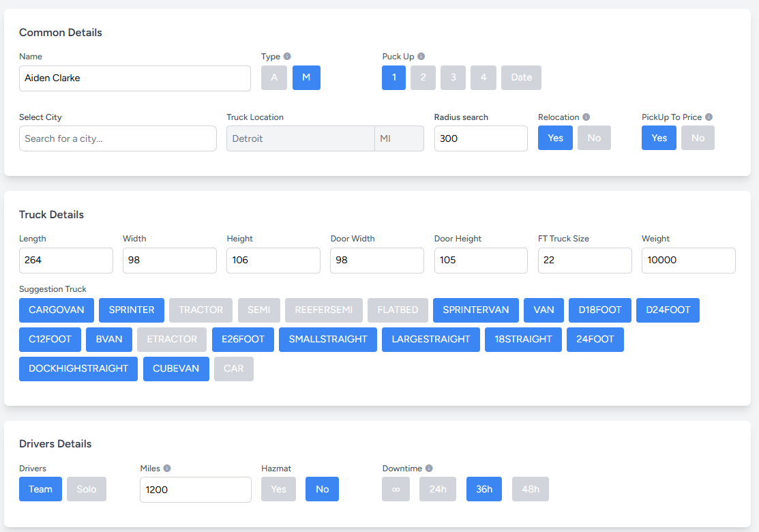The image size is (759, 532).
Task: Focus the Name field with Aiden Clarke
Action: click(x=134, y=78)
